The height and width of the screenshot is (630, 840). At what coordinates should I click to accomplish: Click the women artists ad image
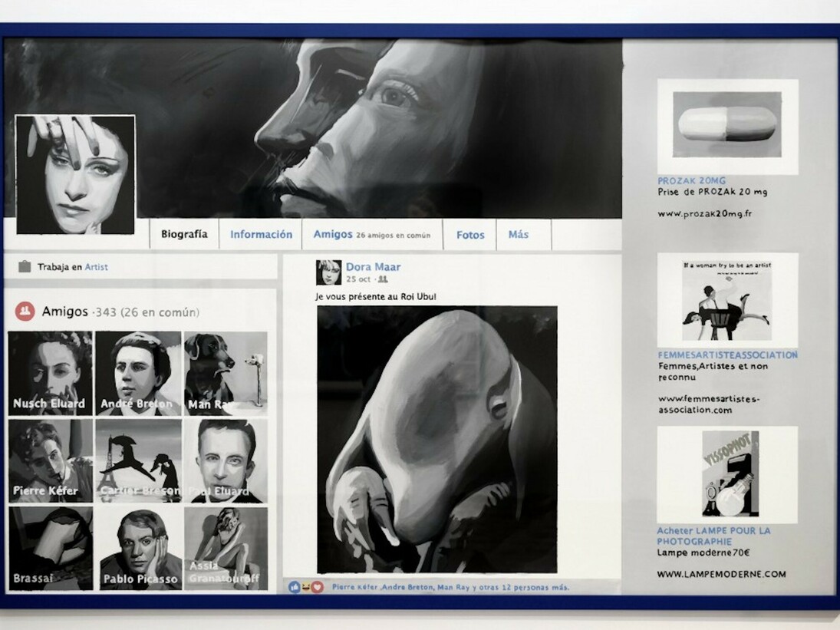coord(727,301)
